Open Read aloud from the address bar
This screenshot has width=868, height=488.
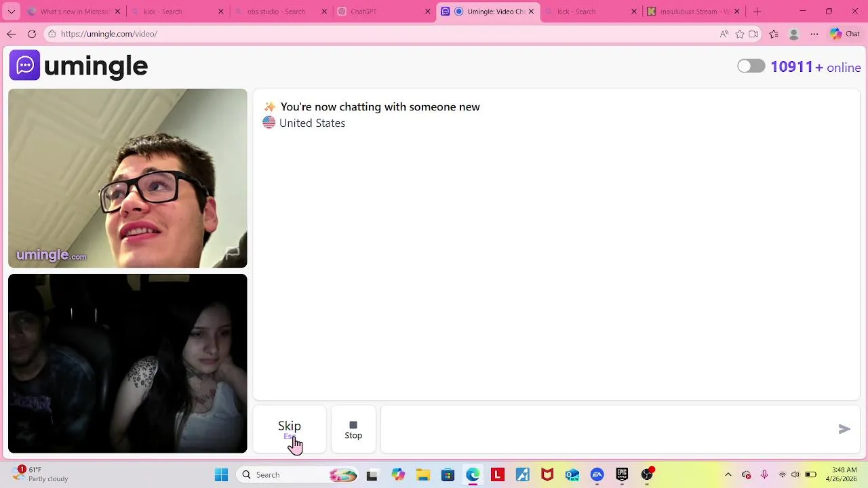(x=724, y=34)
